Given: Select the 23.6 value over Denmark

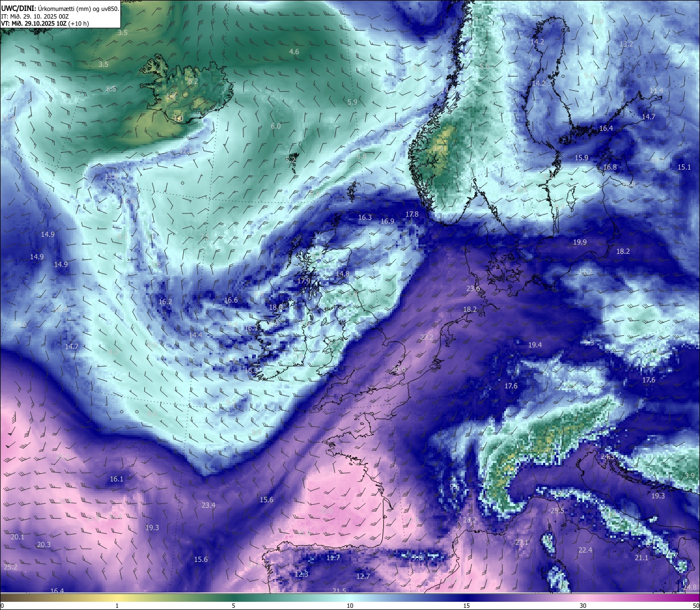Looking at the screenshot, I should point(473,289).
